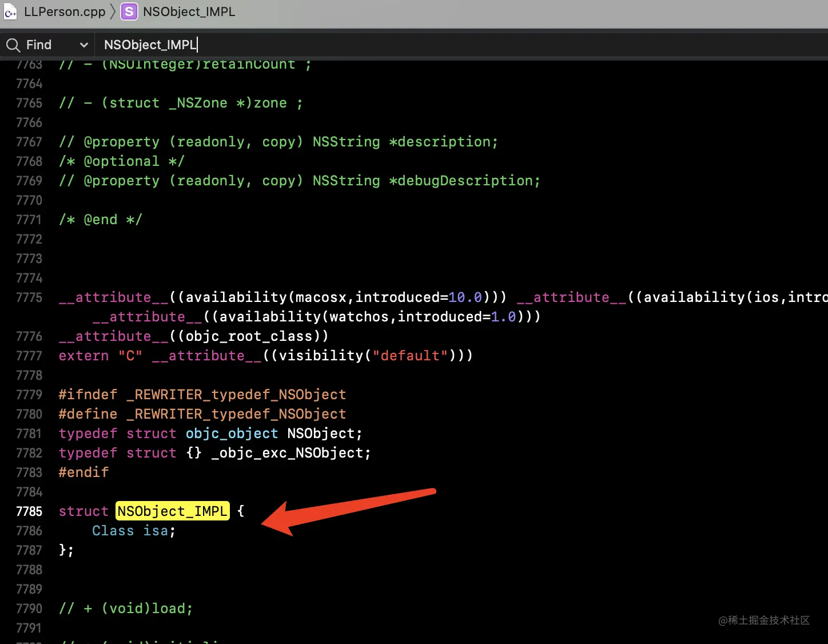Click line number 7775 in the gutter
828x644 pixels.
click(x=29, y=297)
